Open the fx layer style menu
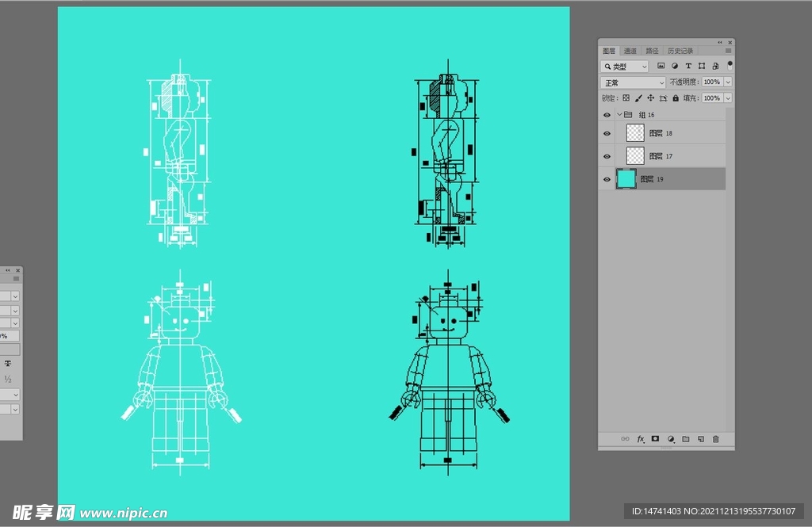The height and width of the screenshot is (527, 812). [641, 439]
